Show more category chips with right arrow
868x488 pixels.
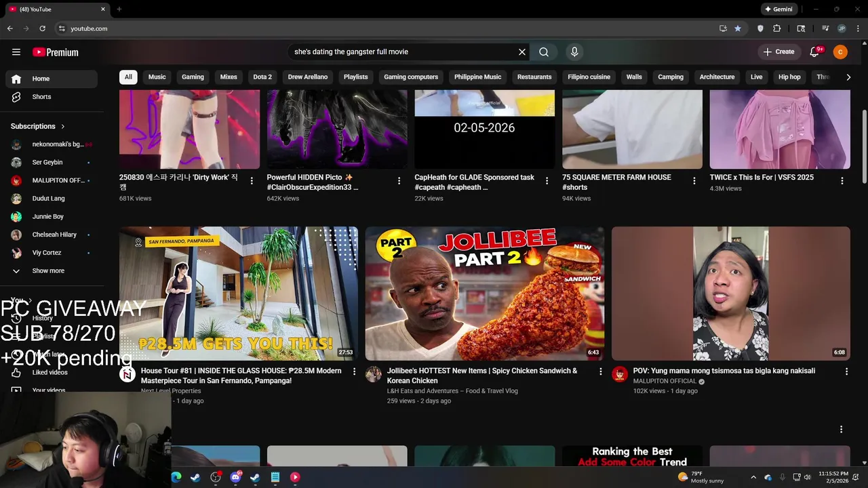848,77
